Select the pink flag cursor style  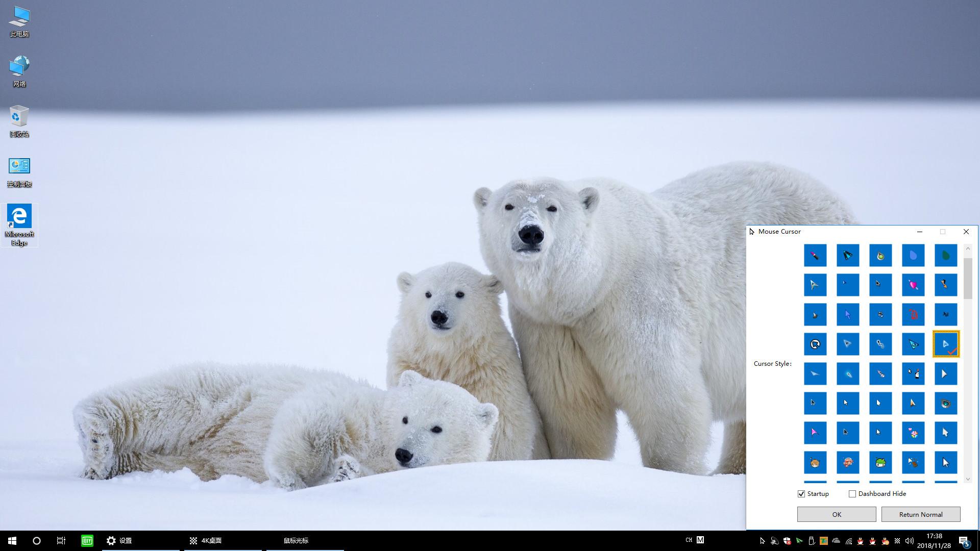click(816, 432)
